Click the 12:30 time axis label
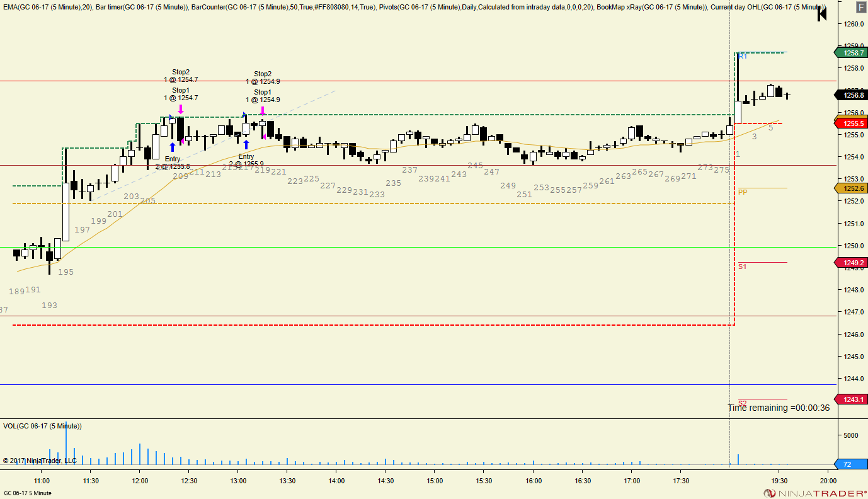Viewport: 868px width, 499px height. (189, 481)
